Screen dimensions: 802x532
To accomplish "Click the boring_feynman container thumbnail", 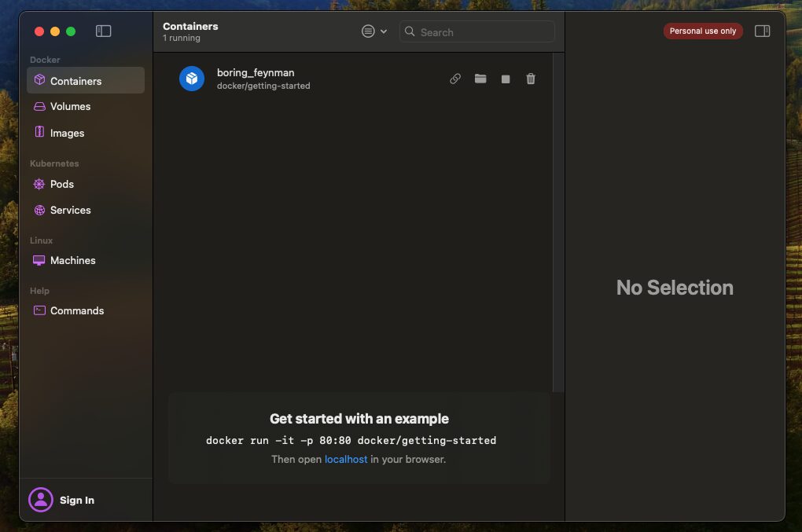I will (x=191, y=79).
